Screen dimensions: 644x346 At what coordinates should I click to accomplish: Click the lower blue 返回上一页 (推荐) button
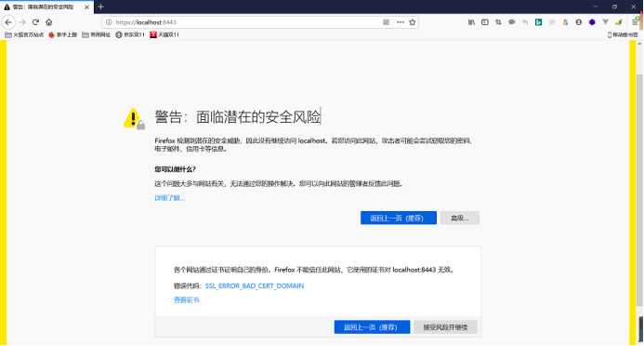point(372,327)
